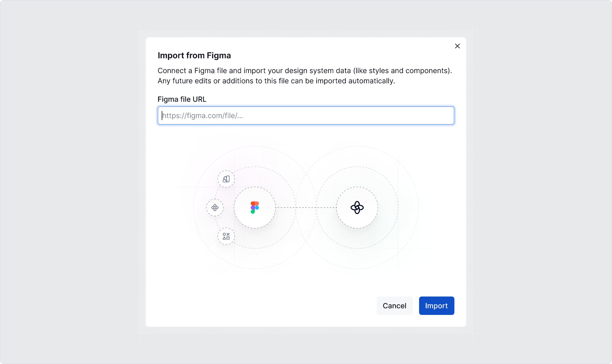The height and width of the screenshot is (364, 612).
Task: Click the X to dismiss the dialog
Action: [457, 46]
